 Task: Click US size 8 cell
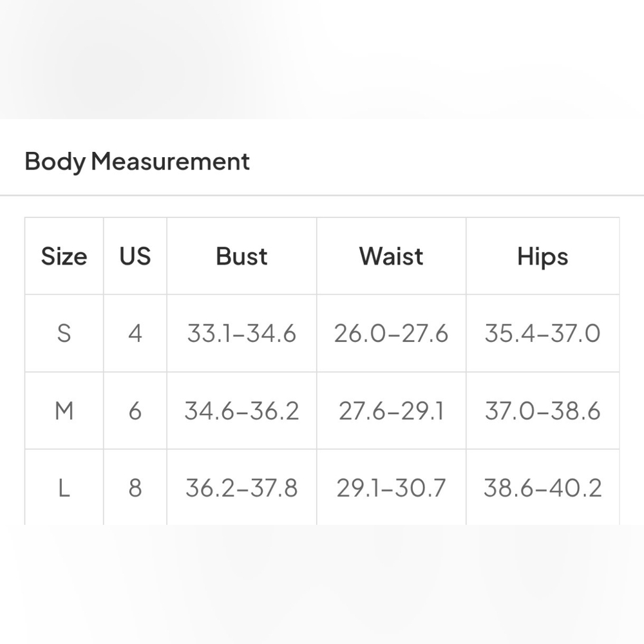(x=135, y=488)
